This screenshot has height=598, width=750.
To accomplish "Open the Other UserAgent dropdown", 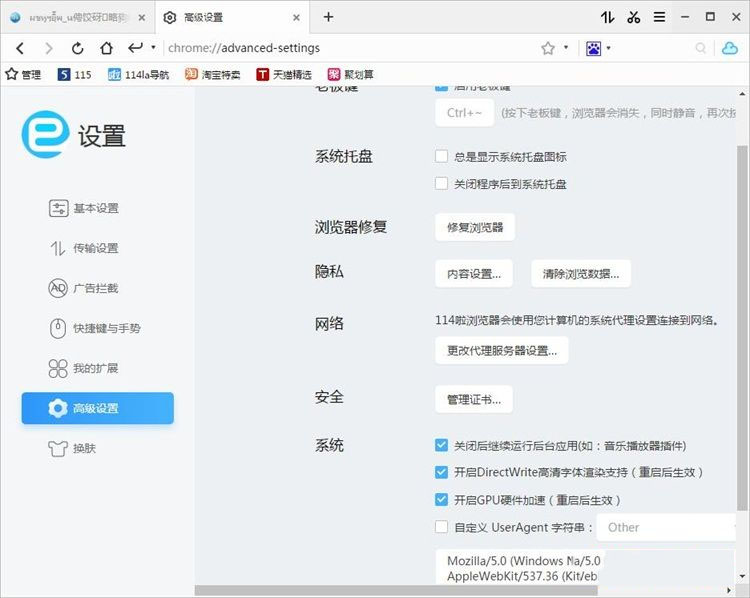I will tap(666, 527).
